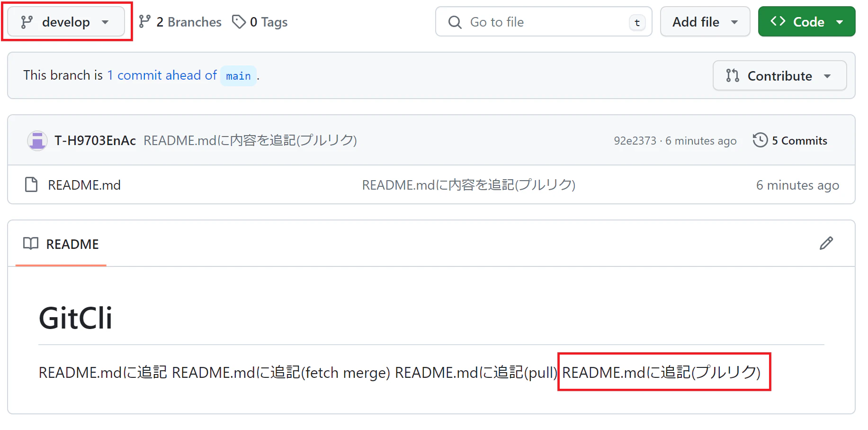Click the tag icon beside 0 Tags
868x430 pixels.
(239, 22)
